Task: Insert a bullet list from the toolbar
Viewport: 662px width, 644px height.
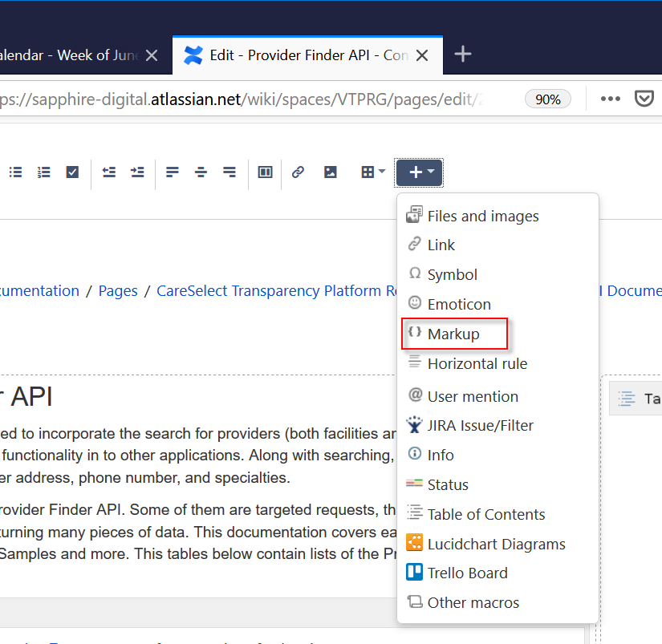Action: click(15, 172)
